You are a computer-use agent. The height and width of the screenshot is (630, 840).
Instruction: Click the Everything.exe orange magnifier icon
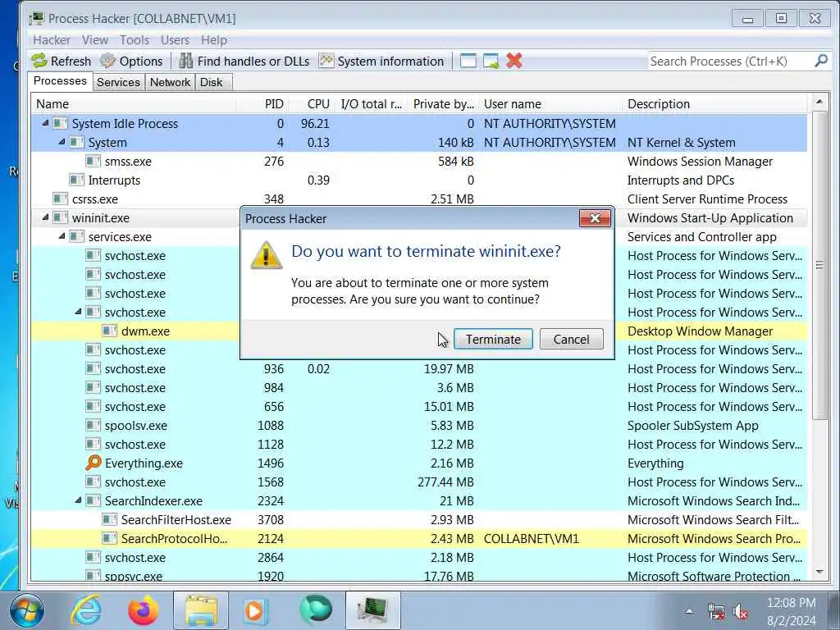pos(94,463)
